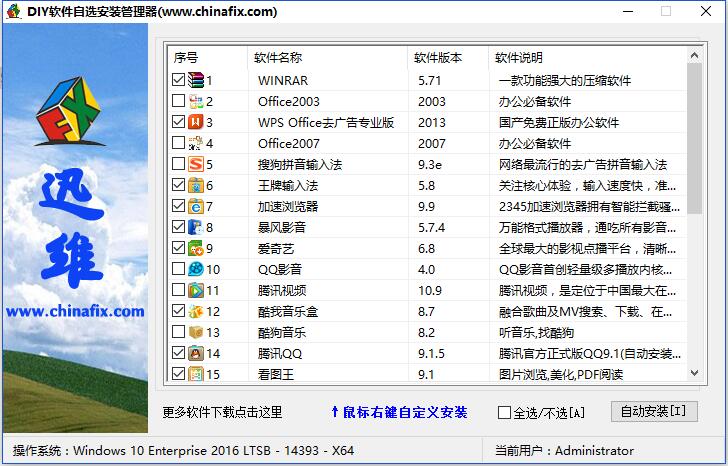Click the 酷我音乐盒 icon in row 12
728x466 pixels.
pos(196,311)
